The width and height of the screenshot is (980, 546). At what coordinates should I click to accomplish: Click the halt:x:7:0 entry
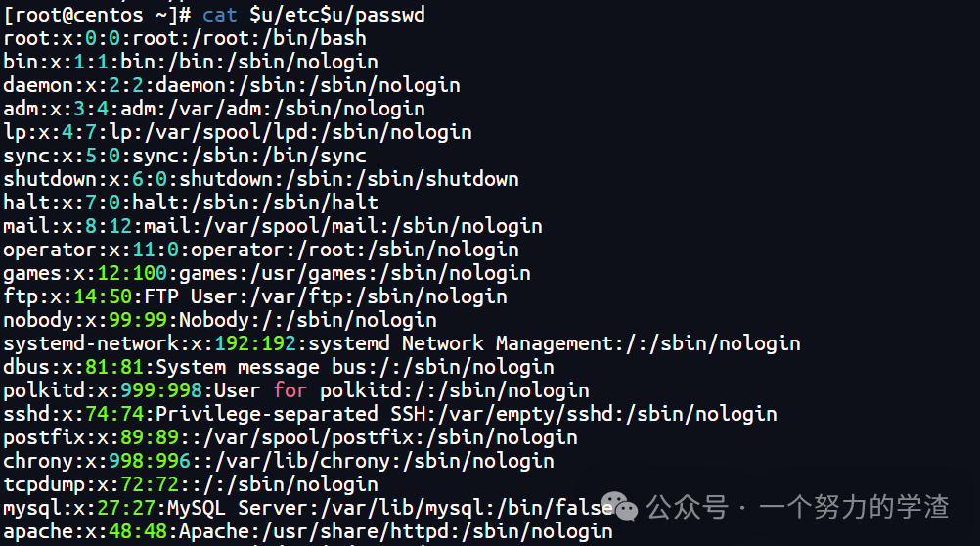click(x=191, y=203)
